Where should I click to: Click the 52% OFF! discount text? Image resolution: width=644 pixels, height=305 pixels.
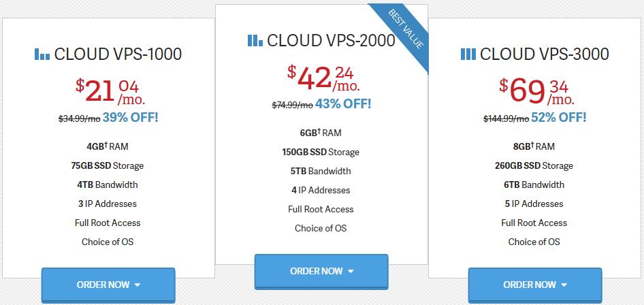click(559, 118)
